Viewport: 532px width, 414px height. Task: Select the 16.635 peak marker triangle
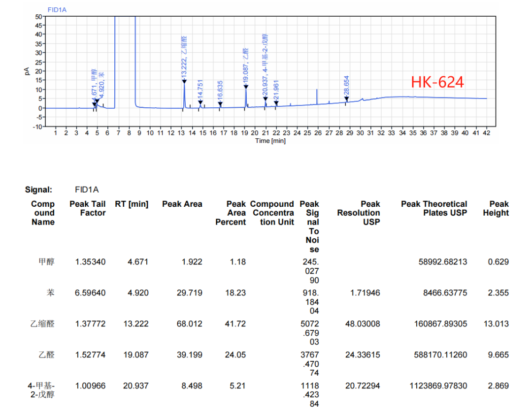coord(220,104)
